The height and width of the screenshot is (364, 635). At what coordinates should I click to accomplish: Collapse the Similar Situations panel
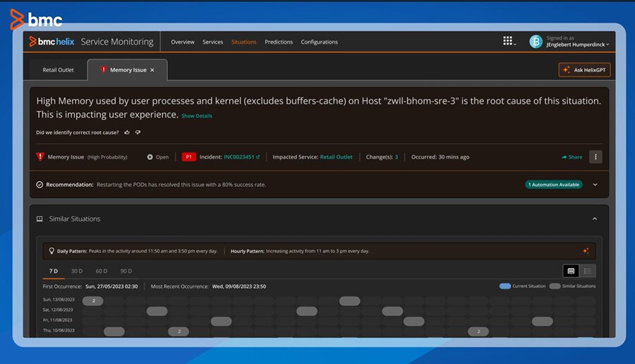click(594, 219)
